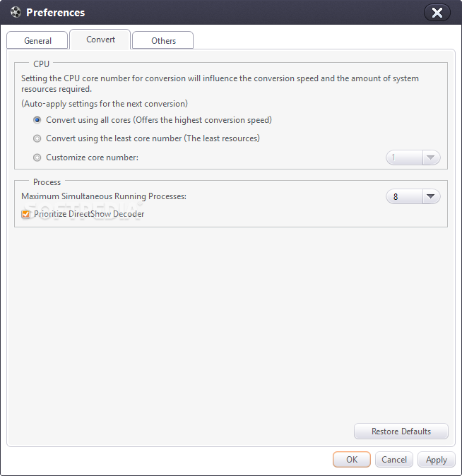The image size is (462, 476).
Task: Switch to the General tab
Action: (37, 41)
